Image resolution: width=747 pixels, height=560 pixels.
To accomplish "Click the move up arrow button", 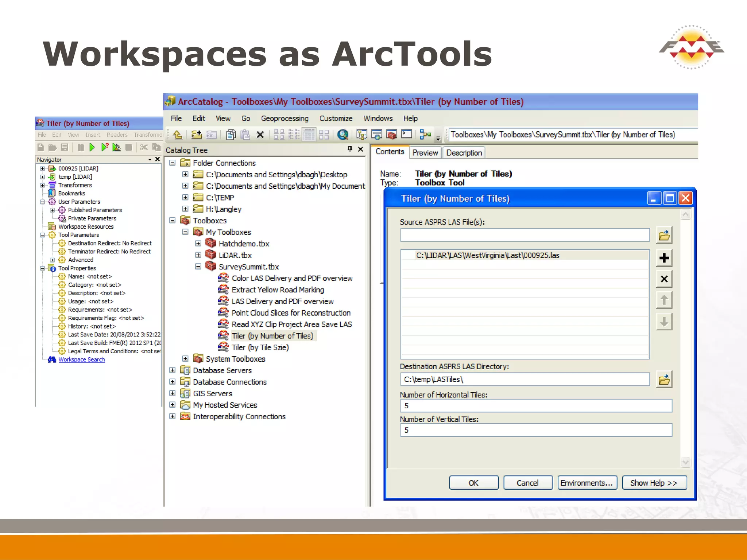I will (x=664, y=300).
